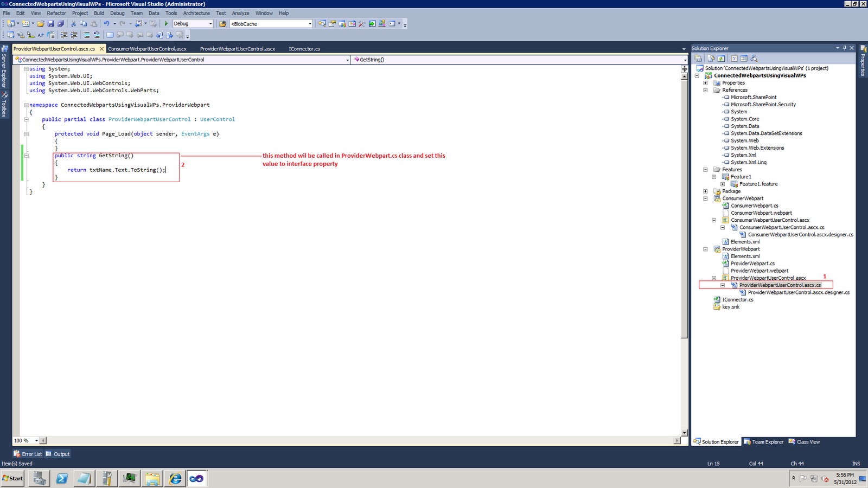Select ConsumerWebpart.cs in Solution Explorer
Image resolution: width=868 pixels, height=488 pixels.
[755, 206]
